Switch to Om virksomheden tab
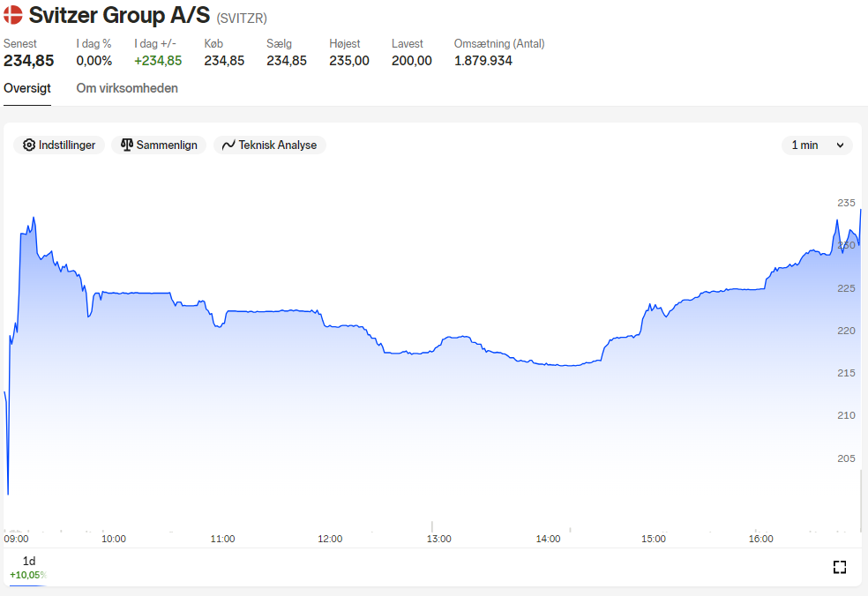The width and height of the screenshot is (868, 596). pyautogui.click(x=127, y=88)
